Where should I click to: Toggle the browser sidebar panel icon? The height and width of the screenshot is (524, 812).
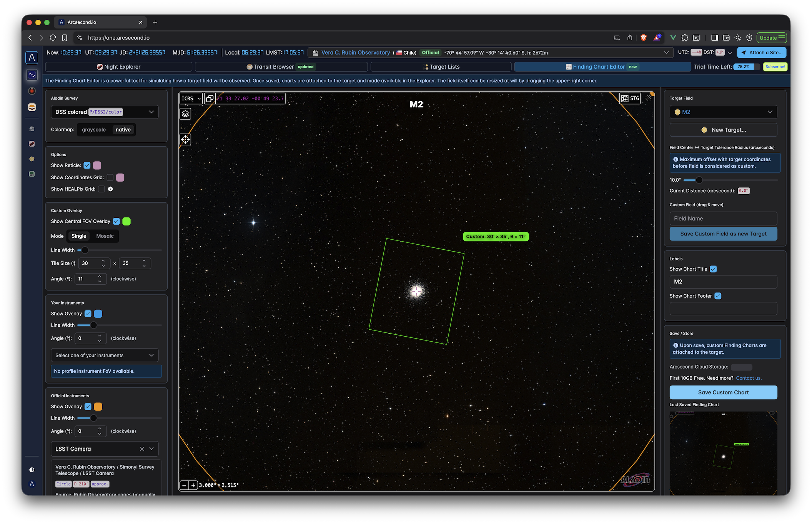[x=714, y=38]
